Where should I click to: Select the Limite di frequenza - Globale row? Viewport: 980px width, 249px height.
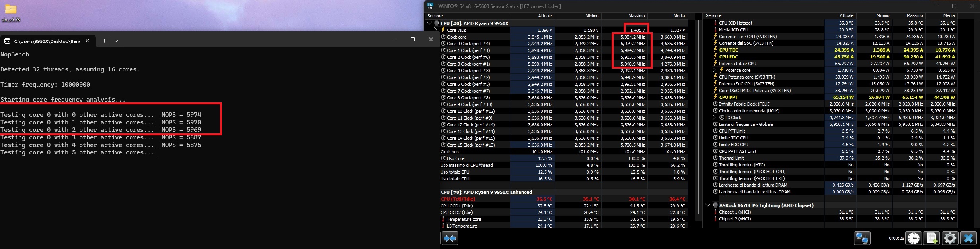coord(835,124)
